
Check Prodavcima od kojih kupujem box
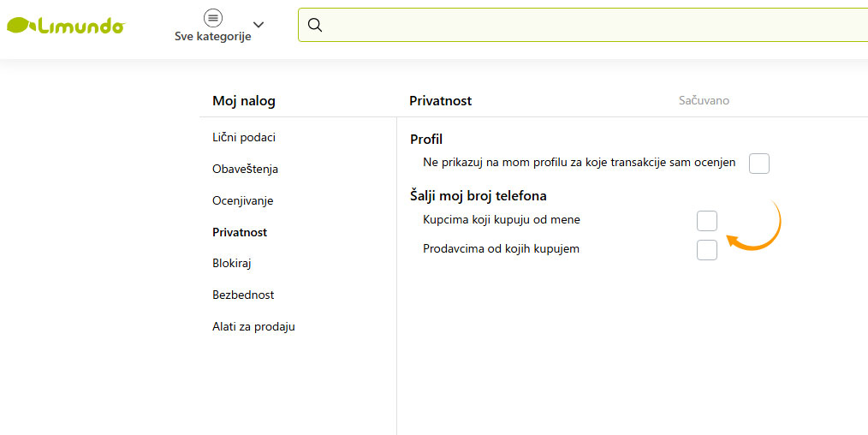707,250
